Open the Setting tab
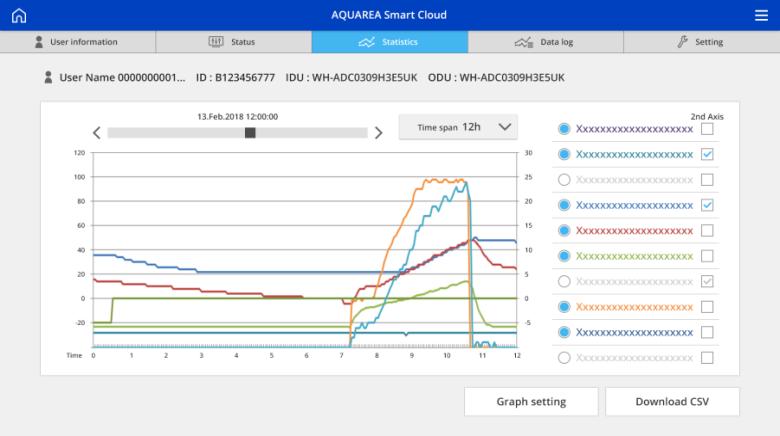Viewport: 780px width, 436px height. point(701,42)
